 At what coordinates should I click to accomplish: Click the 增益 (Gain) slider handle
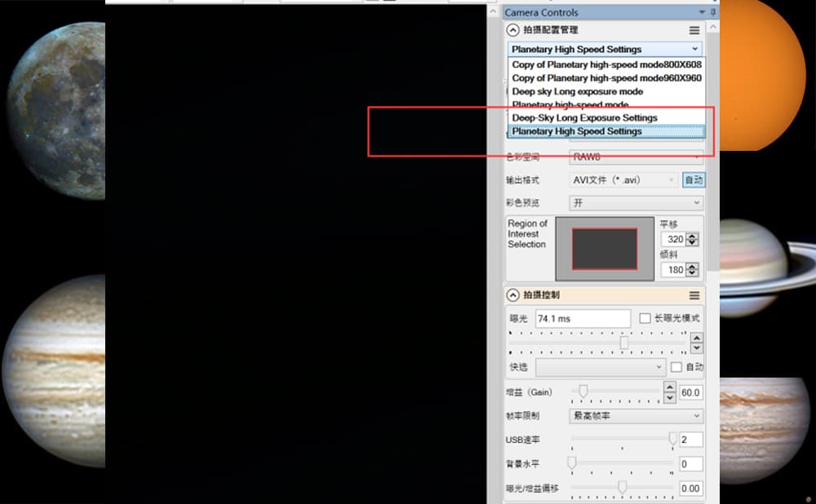[x=583, y=392]
